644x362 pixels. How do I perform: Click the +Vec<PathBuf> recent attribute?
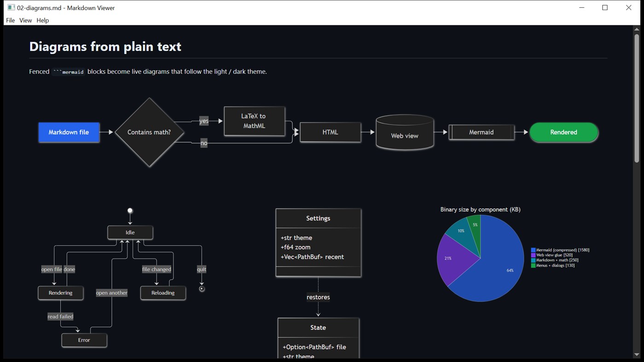point(312,257)
